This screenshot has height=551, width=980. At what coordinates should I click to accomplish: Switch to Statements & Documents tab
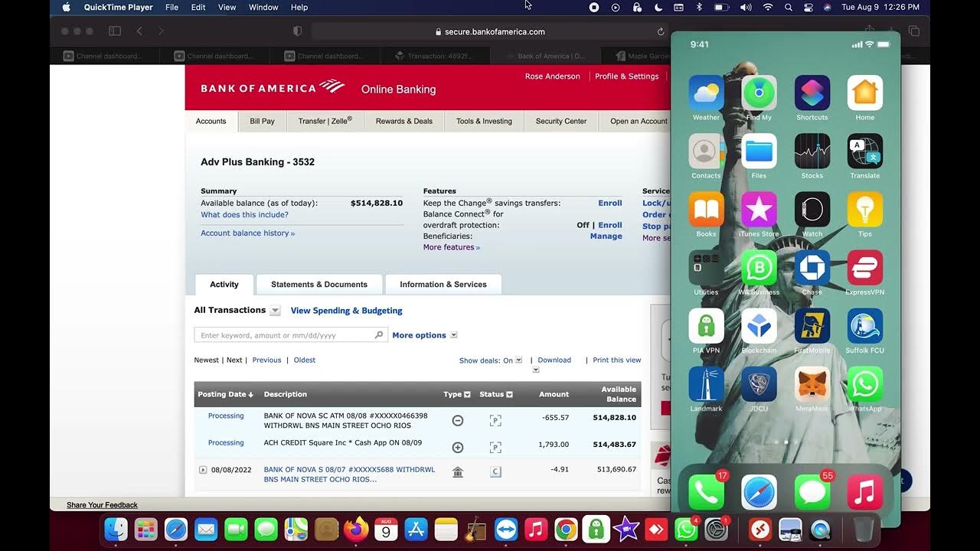pos(319,284)
